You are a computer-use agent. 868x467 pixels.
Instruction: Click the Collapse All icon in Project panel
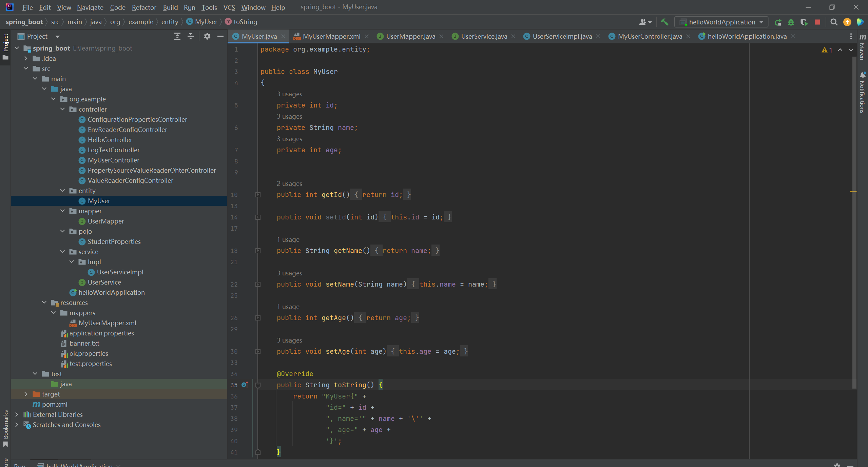tap(191, 36)
